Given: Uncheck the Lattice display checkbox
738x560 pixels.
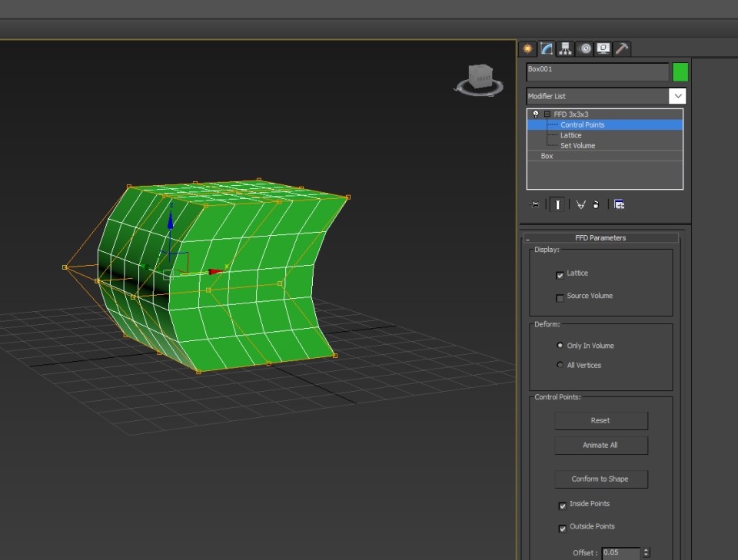Looking at the screenshot, I should [560, 275].
